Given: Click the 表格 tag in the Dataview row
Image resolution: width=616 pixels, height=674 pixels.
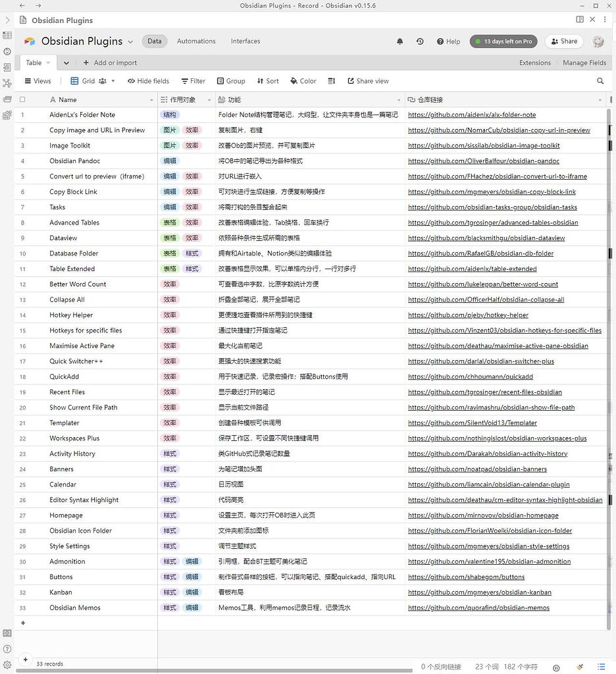Looking at the screenshot, I should (x=170, y=238).
